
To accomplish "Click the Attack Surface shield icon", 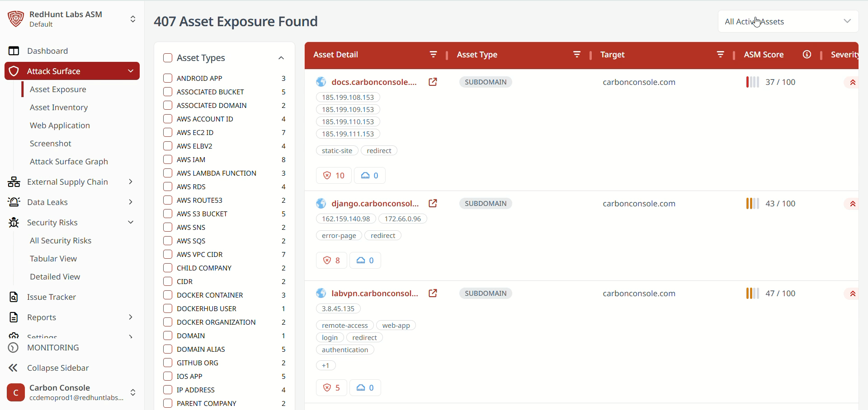I will point(14,71).
